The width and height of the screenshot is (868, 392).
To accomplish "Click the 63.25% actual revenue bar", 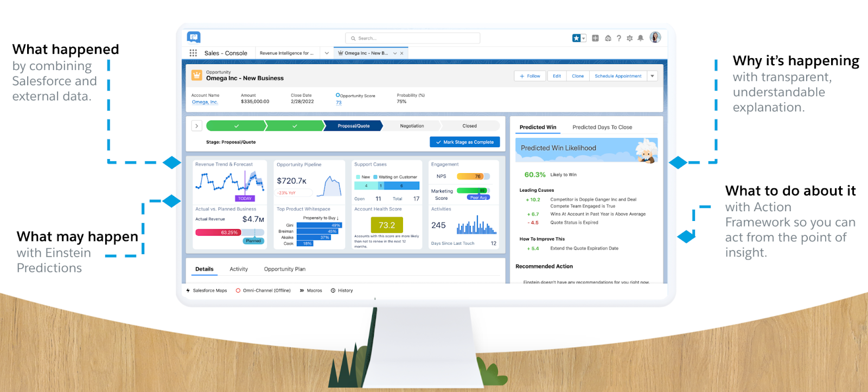I will (x=219, y=232).
